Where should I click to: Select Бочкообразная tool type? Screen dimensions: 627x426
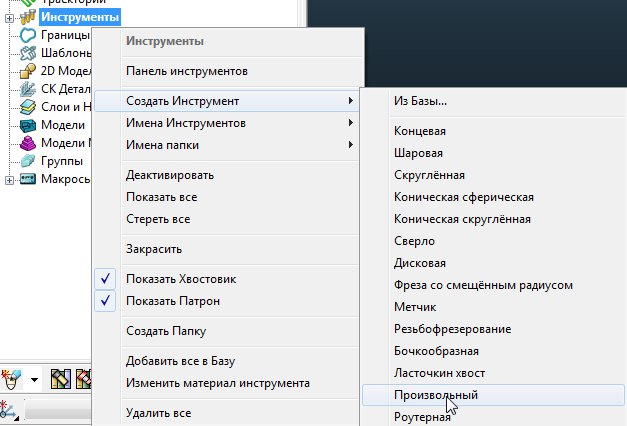[493, 351]
